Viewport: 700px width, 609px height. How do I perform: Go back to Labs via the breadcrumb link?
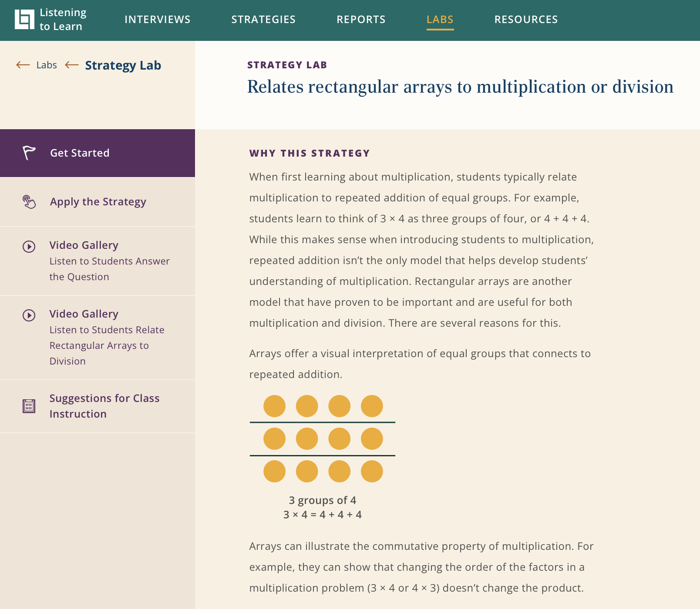(x=46, y=65)
